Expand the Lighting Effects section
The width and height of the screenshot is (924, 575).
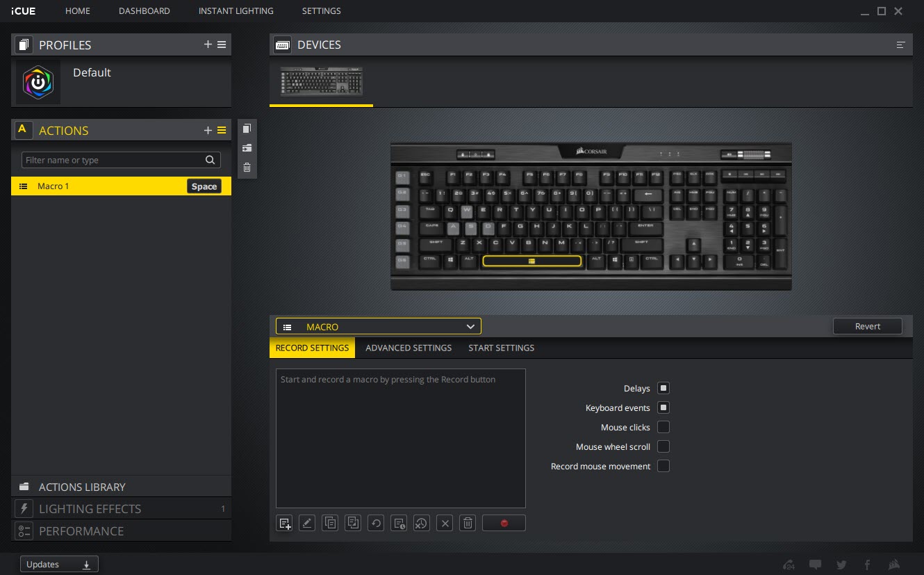click(121, 508)
